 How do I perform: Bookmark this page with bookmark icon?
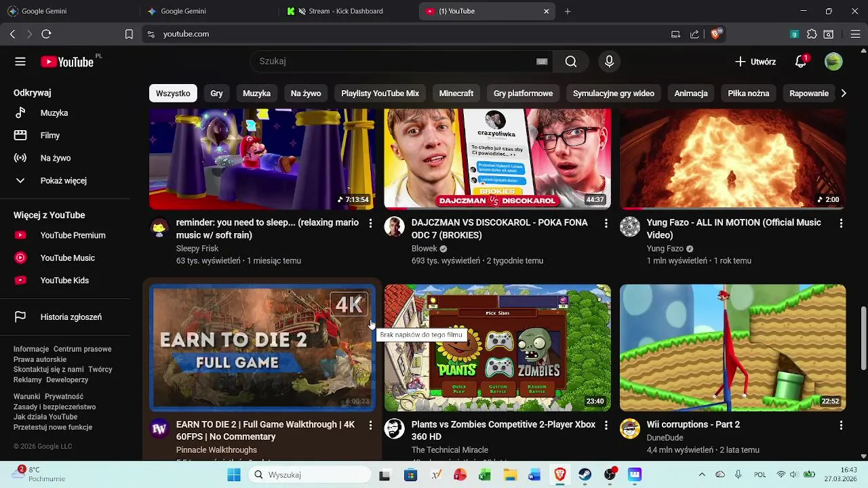(129, 34)
